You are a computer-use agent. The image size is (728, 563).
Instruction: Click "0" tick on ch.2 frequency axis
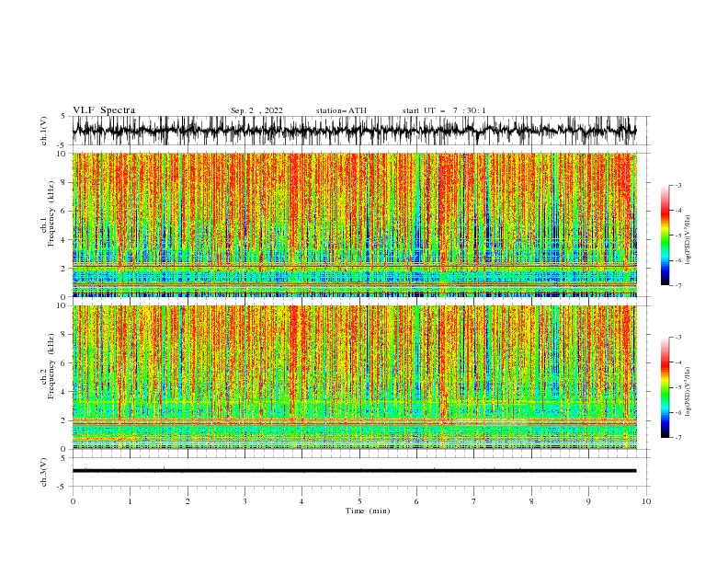pos(63,449)
